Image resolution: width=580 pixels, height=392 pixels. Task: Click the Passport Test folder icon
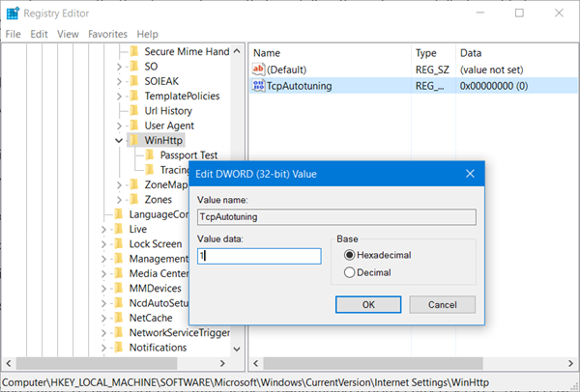[x=150, y=155]
